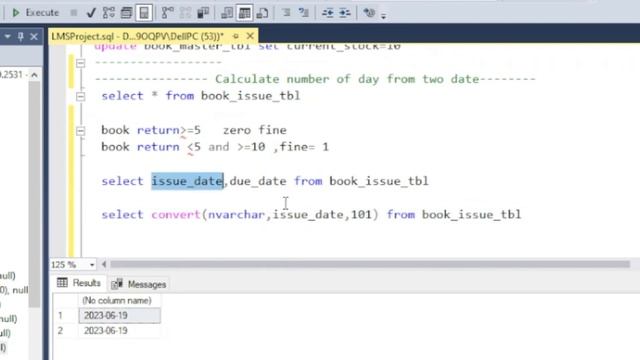Pin the LMSProject.sql tab
Viewport: 640px width, 360px height.
pos(236,36)
